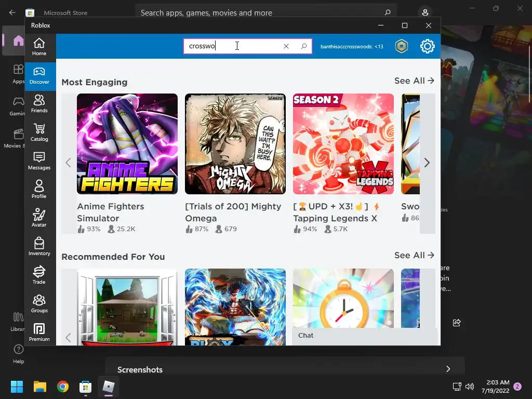Open Anime Fighters Simulator thumbnail

pyautogui.click(x=127, y=144)
